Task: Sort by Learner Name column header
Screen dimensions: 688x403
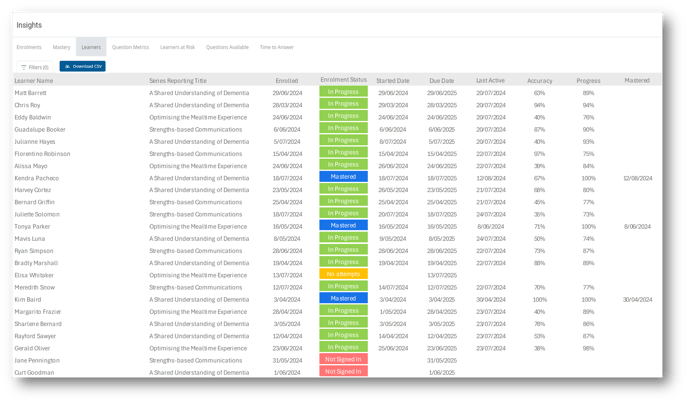Action: [34, 80]
